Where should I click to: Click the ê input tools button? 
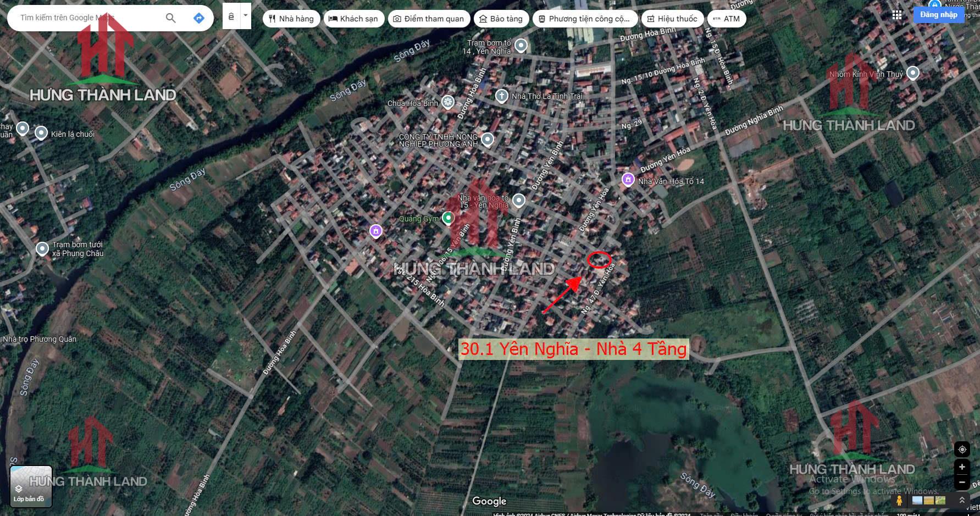[231, 16]
